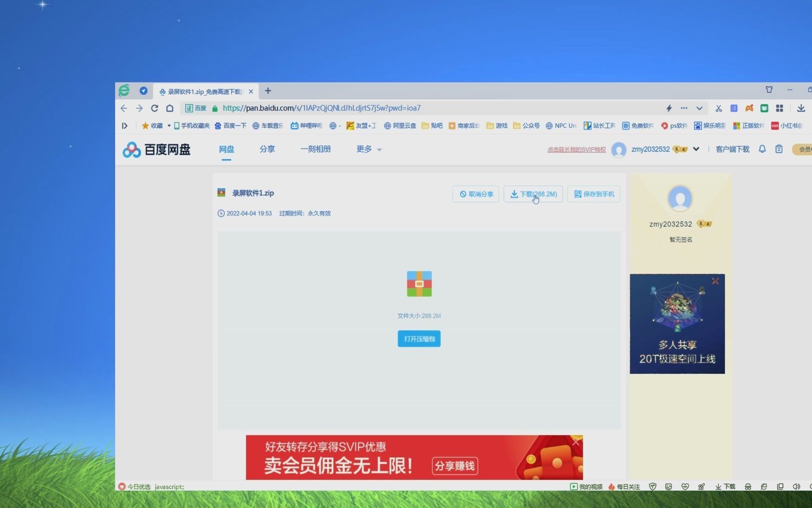Open a new tab with plus button

pyautogui.click(x=268, y=91)
